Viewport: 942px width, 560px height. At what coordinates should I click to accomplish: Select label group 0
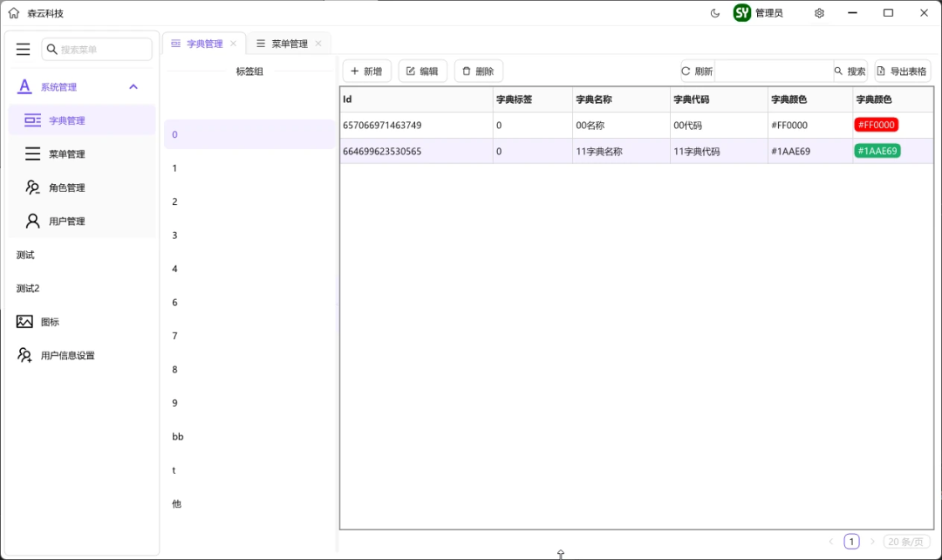tap(249, 134)
